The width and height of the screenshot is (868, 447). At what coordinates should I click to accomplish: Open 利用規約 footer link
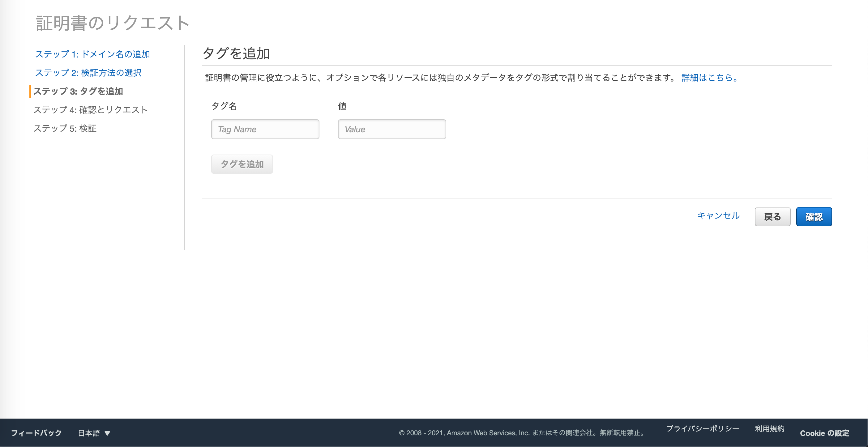[x=769, y=428]
